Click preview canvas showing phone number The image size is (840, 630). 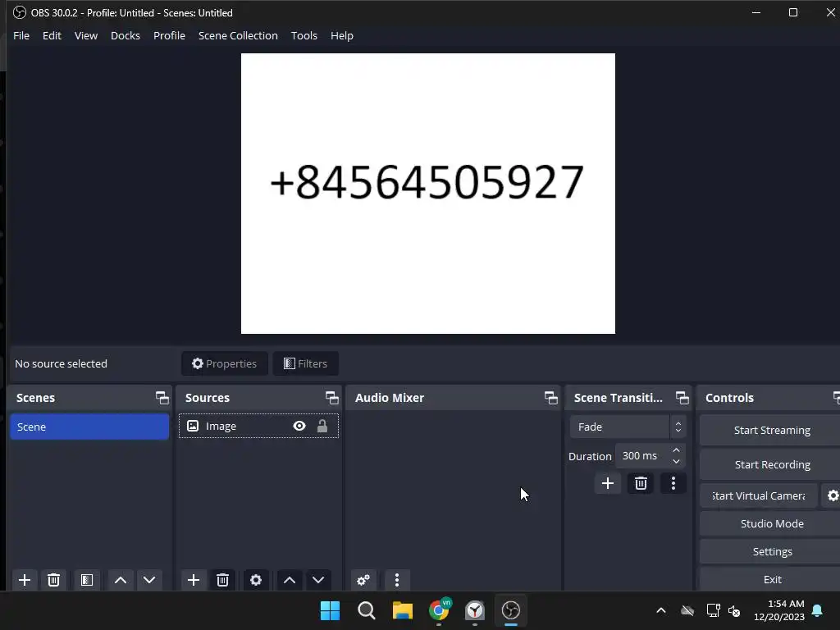428,194
